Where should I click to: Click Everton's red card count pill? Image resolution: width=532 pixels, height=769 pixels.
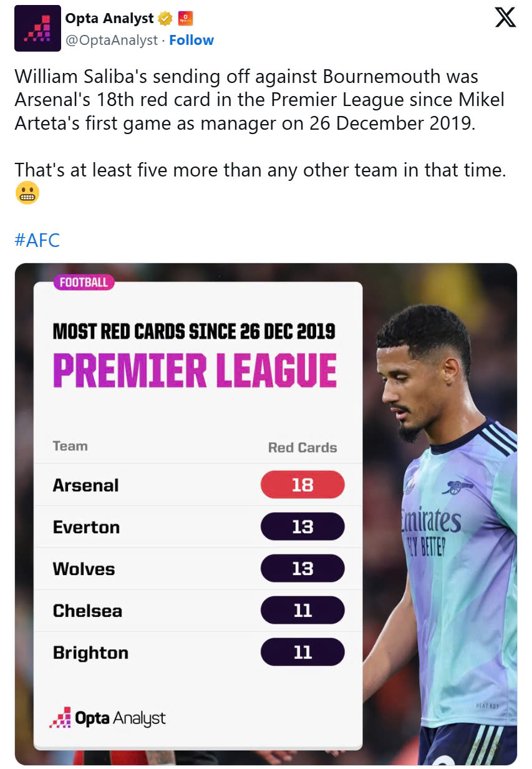pyautogui.click(x=302, y=527)
